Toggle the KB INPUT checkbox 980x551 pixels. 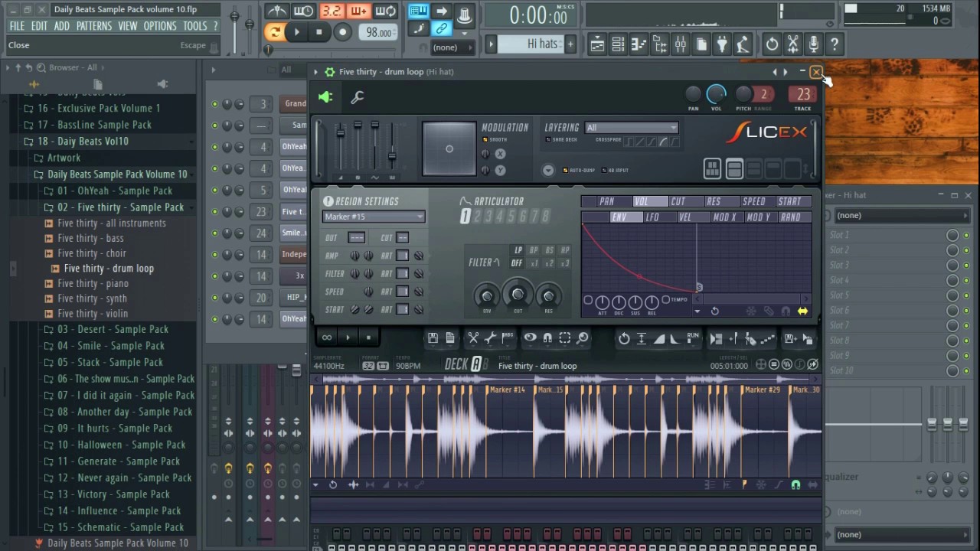tap(603, 170)
